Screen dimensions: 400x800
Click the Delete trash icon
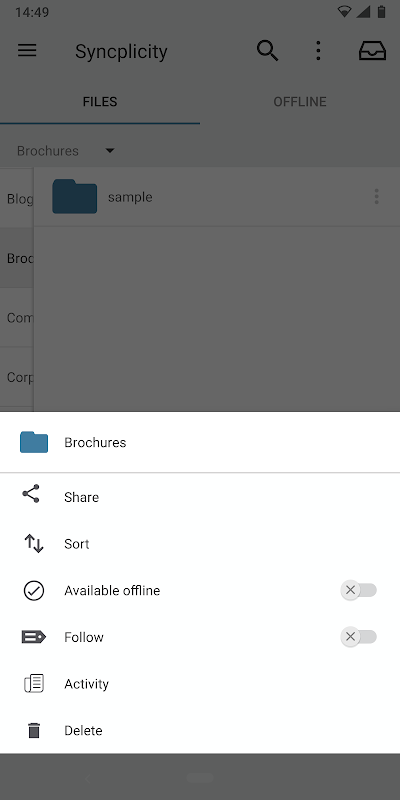pos(34,731)
